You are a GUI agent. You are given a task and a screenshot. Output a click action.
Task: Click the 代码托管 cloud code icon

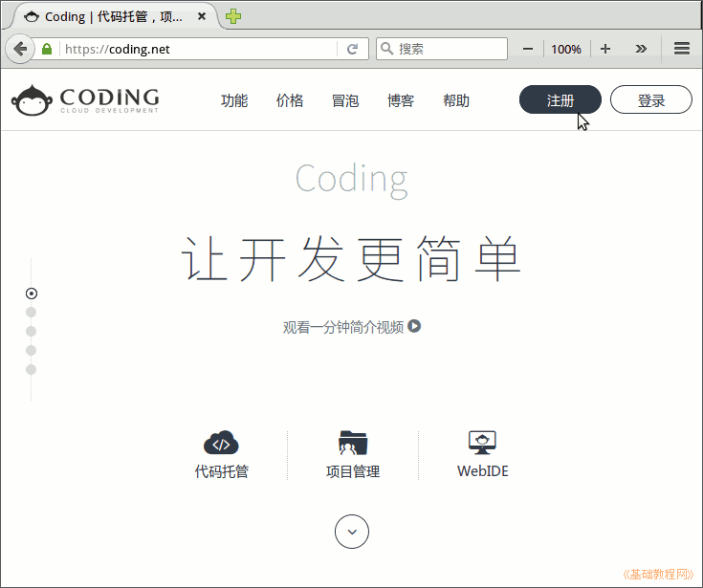tap(221, 443)
